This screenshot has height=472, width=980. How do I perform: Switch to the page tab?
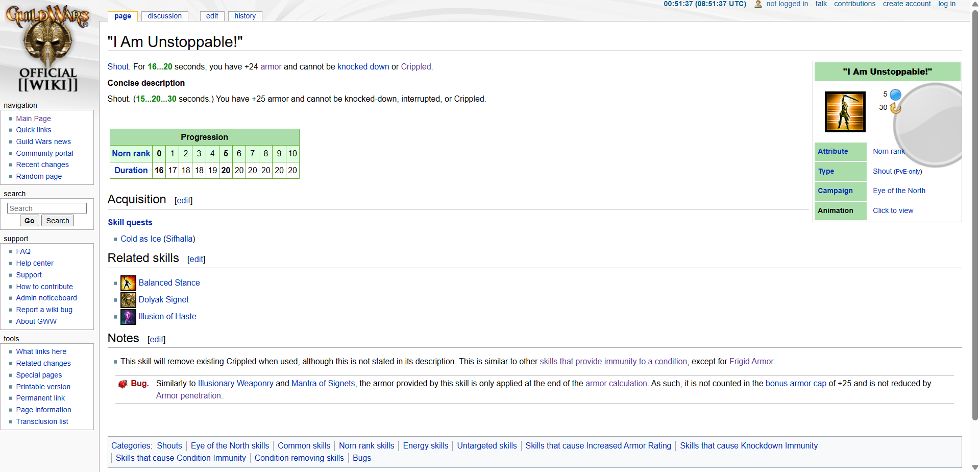pyautogui.click(x=122, y=16)
